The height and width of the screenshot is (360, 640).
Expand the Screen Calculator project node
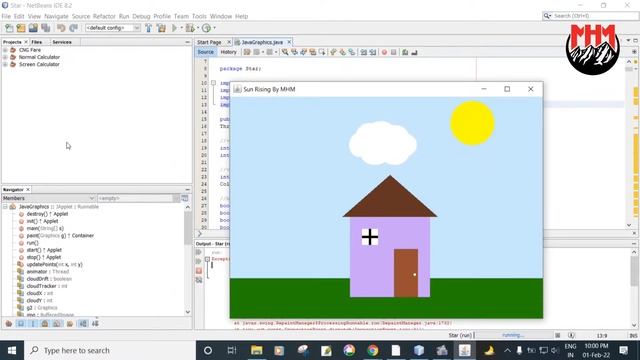point(5,64)
